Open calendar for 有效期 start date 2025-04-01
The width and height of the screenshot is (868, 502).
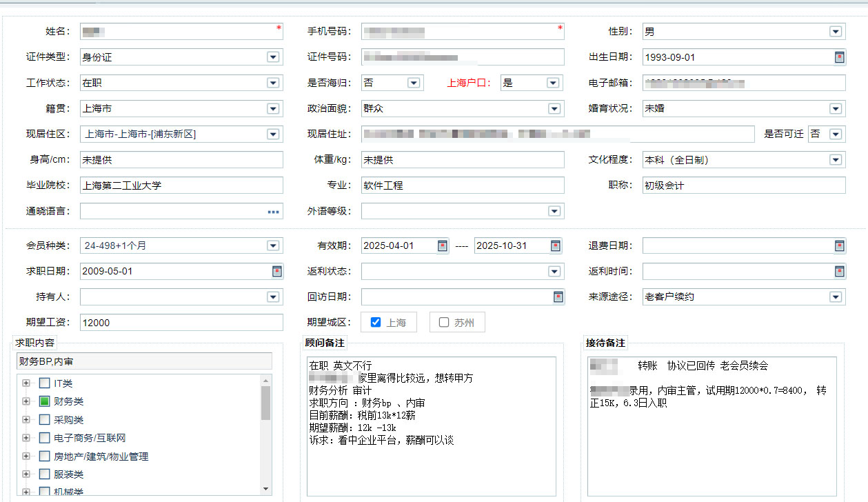click(x=443, y=245)
